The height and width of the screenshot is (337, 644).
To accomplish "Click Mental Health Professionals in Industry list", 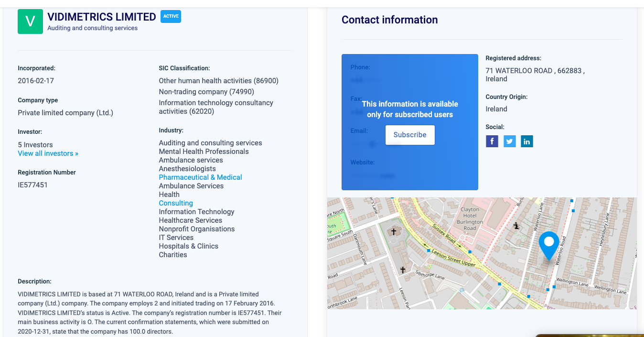I will [x=204, y=152].
